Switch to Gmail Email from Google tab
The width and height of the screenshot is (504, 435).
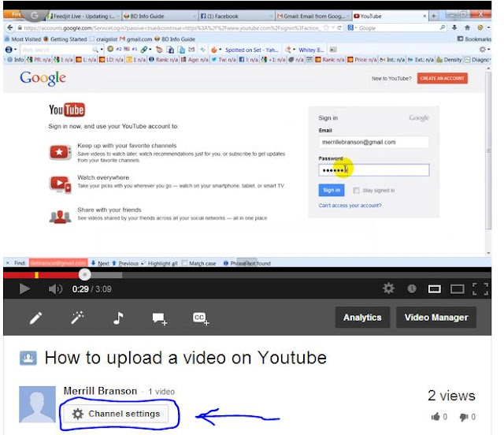pyautogui.click(x=312, y=16)
